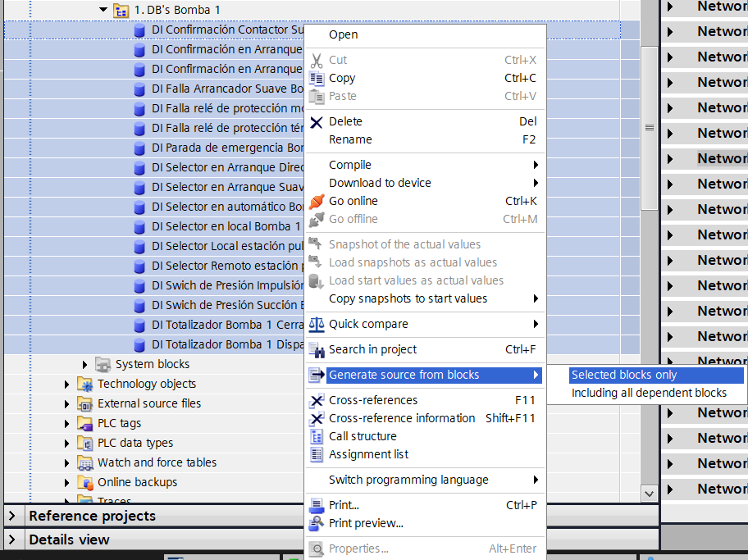Click the Search in project binoculars icon
This screenshot has height=560, width=748.
point(317,350)
